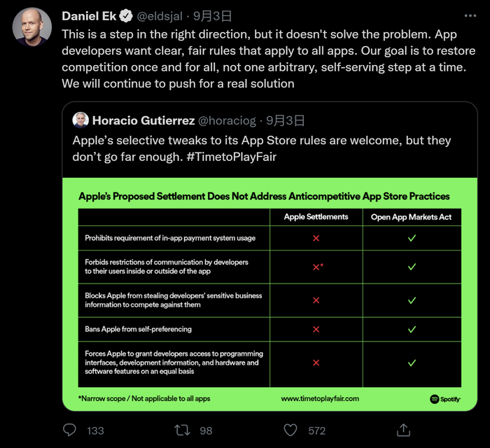Image resolution: width=490 pixels, height=448 pixels.
Task: Open the Daniel Ek display name link
Action: (88, 16)
